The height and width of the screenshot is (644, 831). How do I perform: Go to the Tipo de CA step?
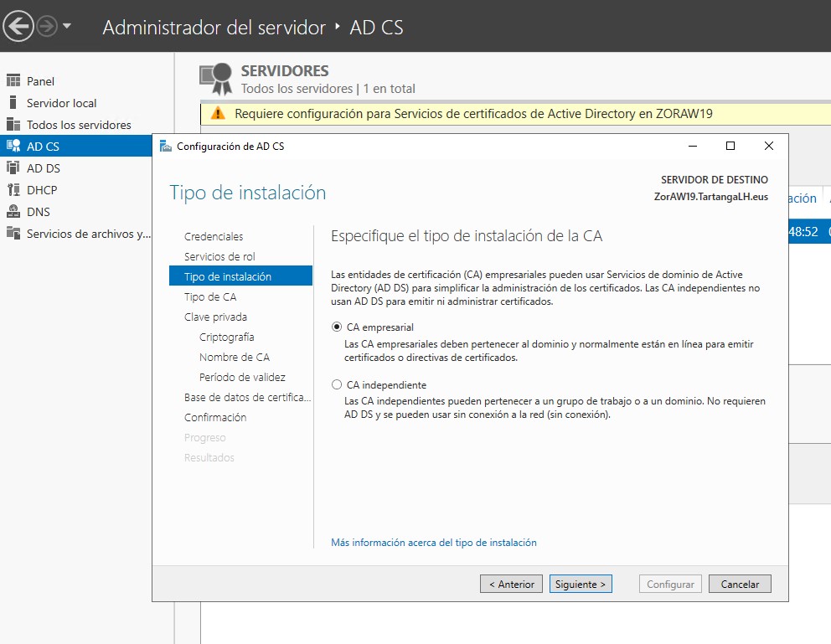(210, 296)
